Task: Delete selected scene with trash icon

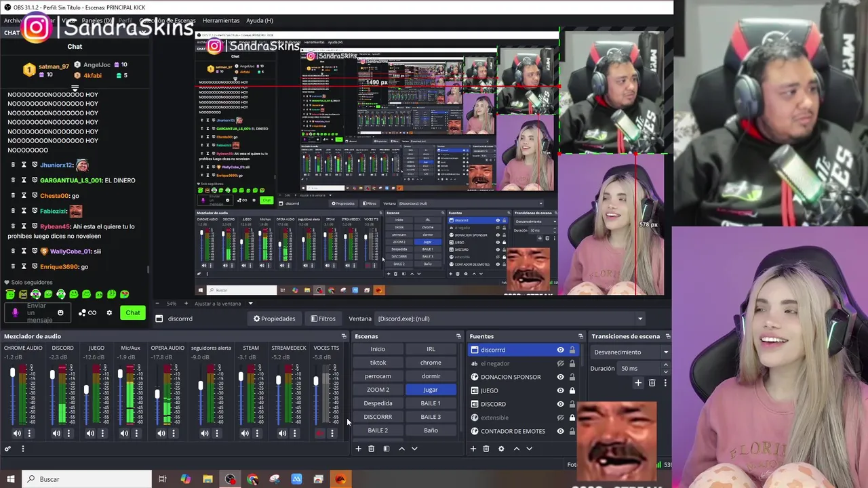Action: pyautogui.click(x=371, y=449)
